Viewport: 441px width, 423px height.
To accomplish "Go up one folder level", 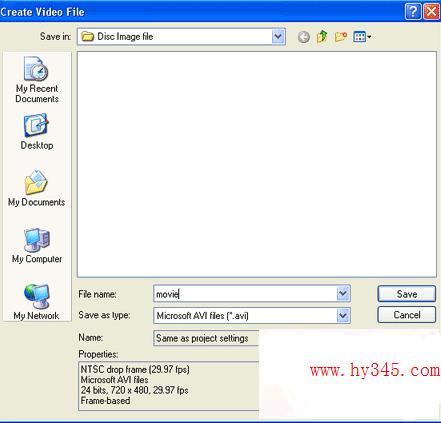I will (x=322, y=37).
